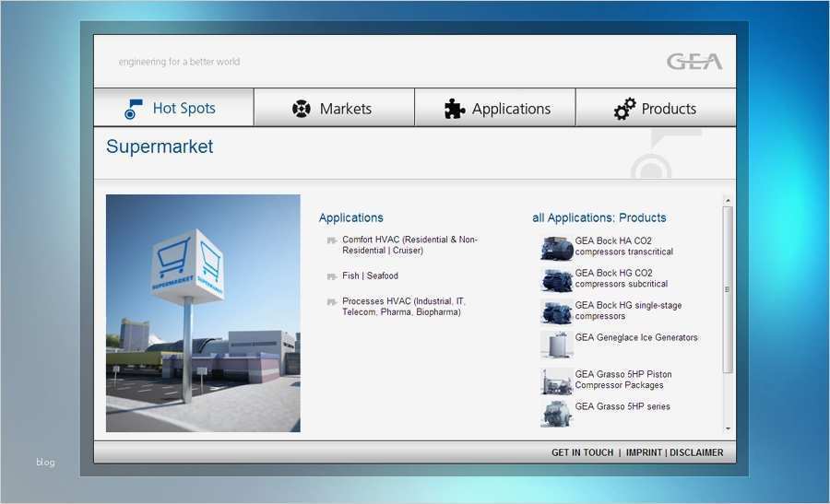Click the Supermarket sign image
830x504 pixels.
pos(203,313)
